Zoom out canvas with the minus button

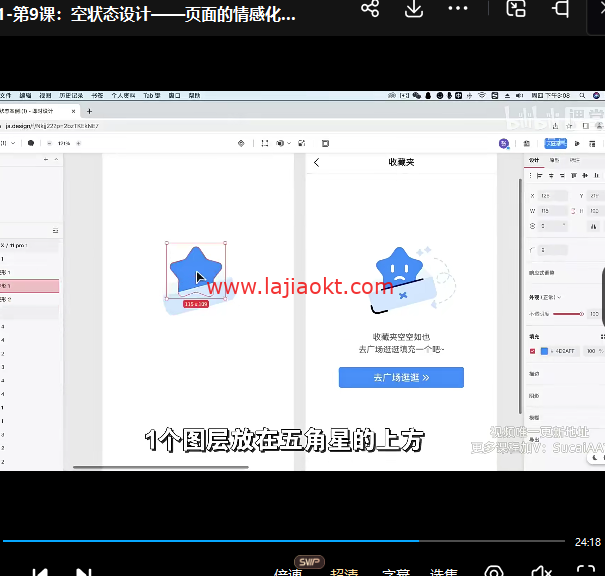click(x=49, y=143)
